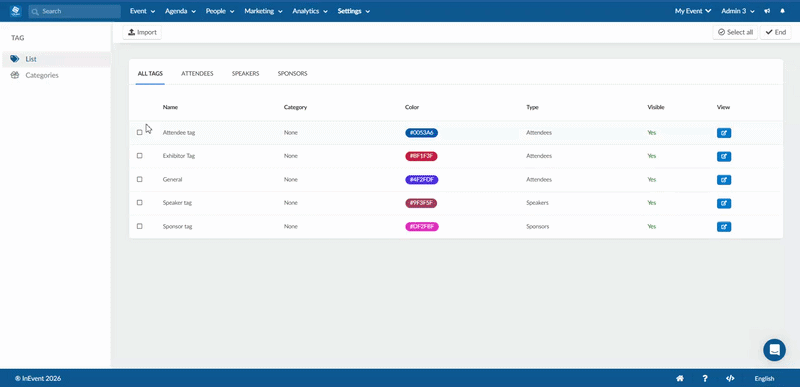The height and width of the screenshot is (387, 800).
Task: Click the "General" name cell
Action: (172, 179)
